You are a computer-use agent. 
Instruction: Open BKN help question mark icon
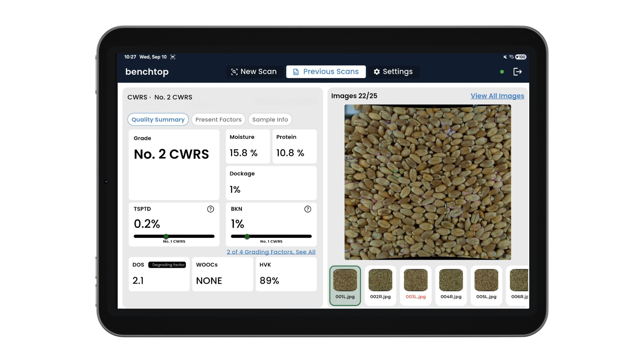308,209
